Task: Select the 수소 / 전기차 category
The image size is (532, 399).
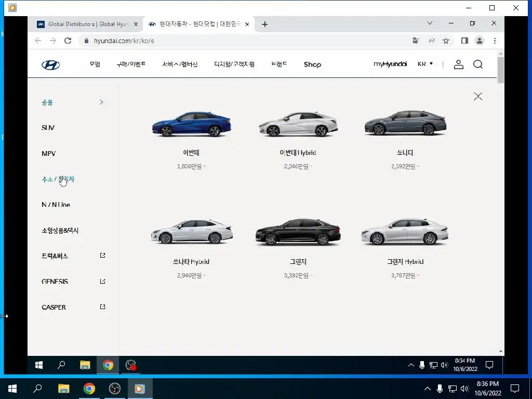Action: (x=58, y=179)
